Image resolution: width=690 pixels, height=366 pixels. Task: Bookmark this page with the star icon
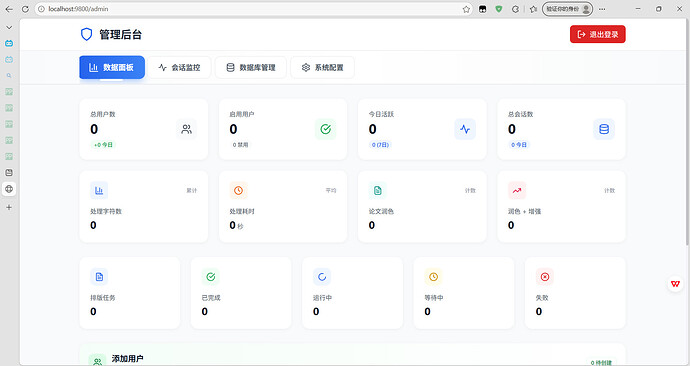click(466, 9)
